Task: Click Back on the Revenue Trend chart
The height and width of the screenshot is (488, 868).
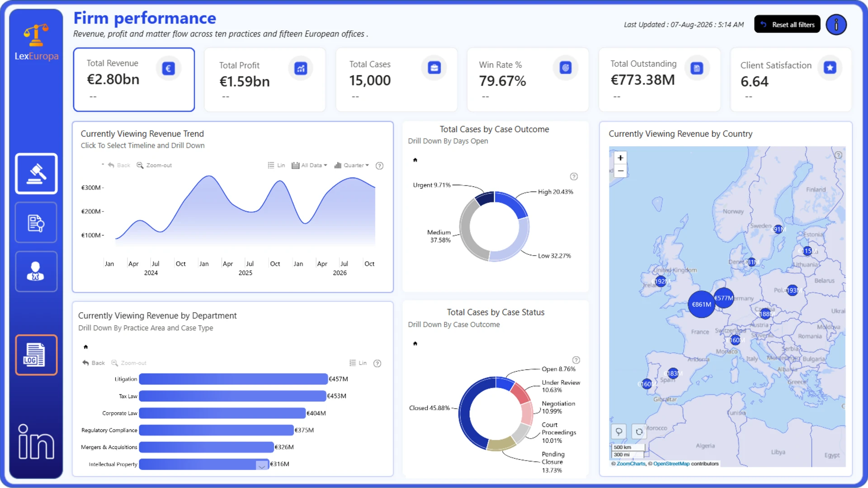Action: (119, 165)
